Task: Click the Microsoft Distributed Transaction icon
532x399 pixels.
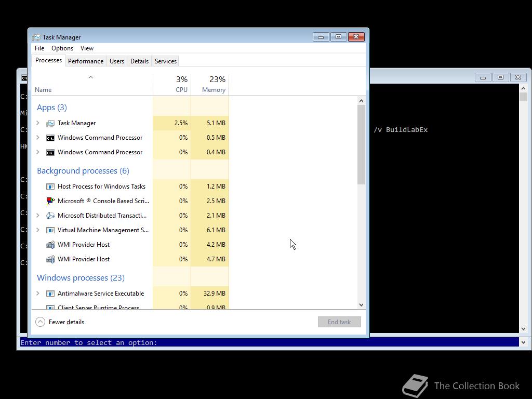Action: (50, 216)
